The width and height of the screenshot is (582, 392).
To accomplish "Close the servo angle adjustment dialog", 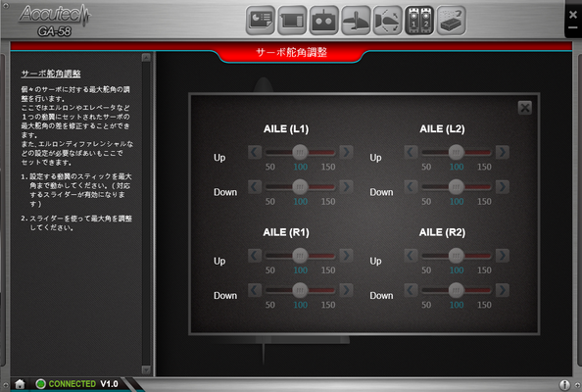I will [525, 108].
